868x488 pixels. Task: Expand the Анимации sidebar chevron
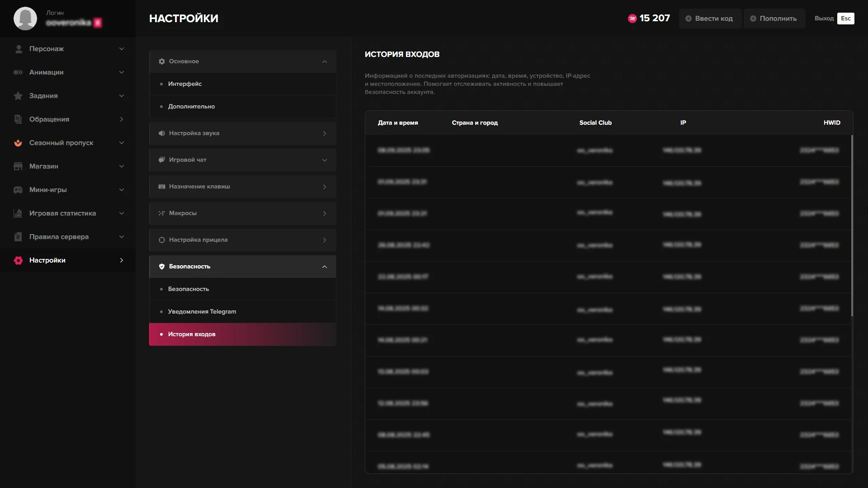pyautogui.click(x=121, y=72)
